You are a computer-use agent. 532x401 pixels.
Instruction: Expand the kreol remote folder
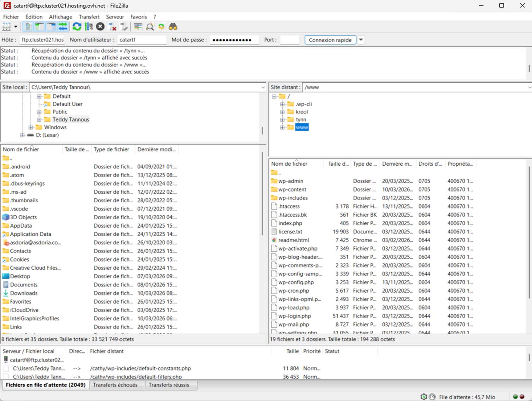tap(282, 112)
